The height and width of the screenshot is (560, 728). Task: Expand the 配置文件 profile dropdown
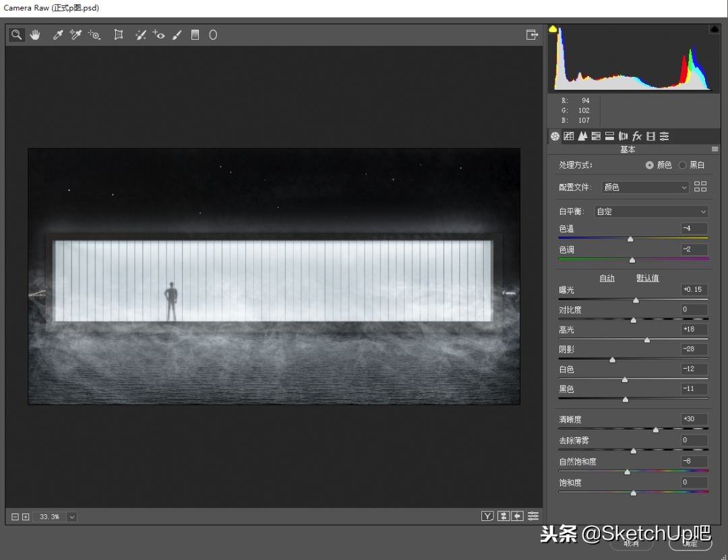coord(644,187)
